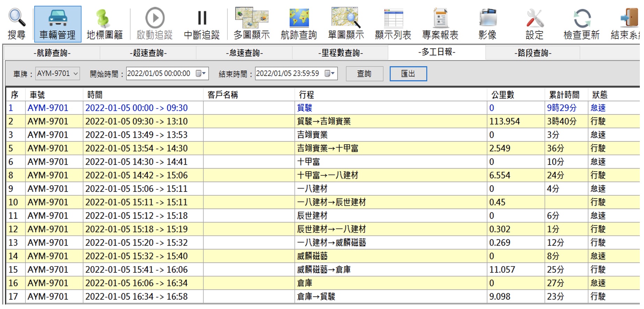The image size is (644, 309).
Task: Switch to the 超速查詢 tab
Action: [148, 53]
